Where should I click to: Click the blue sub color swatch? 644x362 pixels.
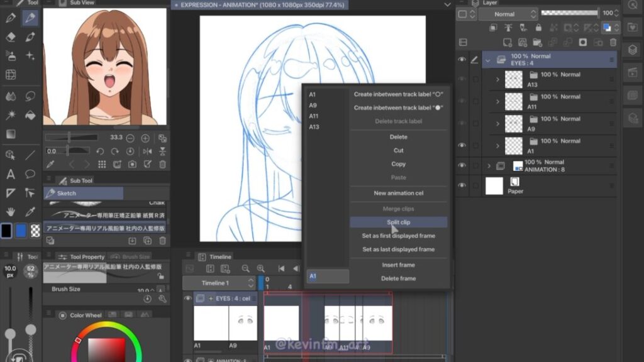click(21, 231)
